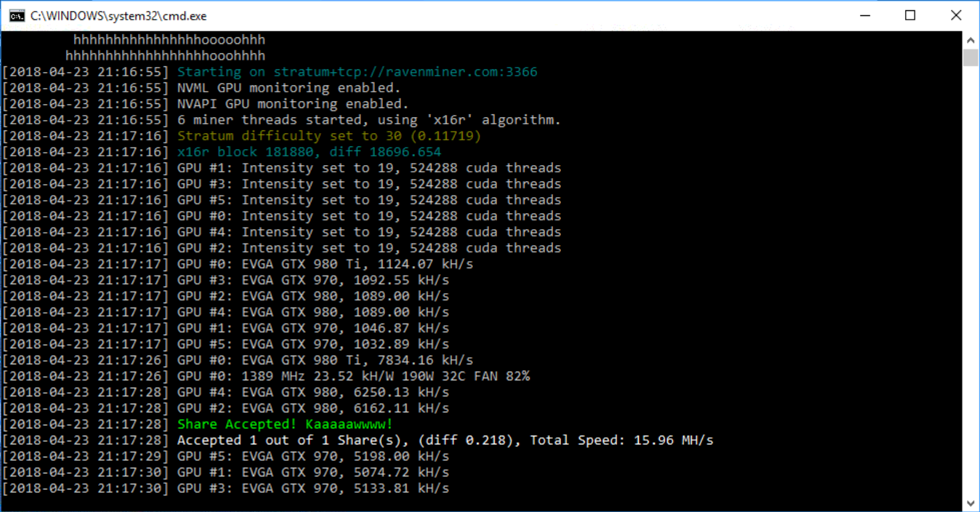Maximize the cmd.exe window
The image size is (980, 512).
coord(910,15)
